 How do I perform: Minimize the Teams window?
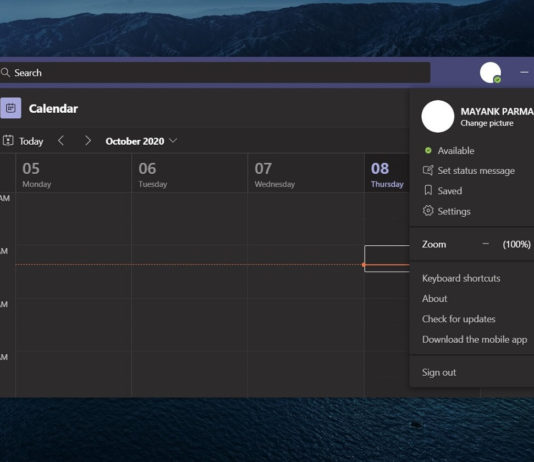coord(524,72)
